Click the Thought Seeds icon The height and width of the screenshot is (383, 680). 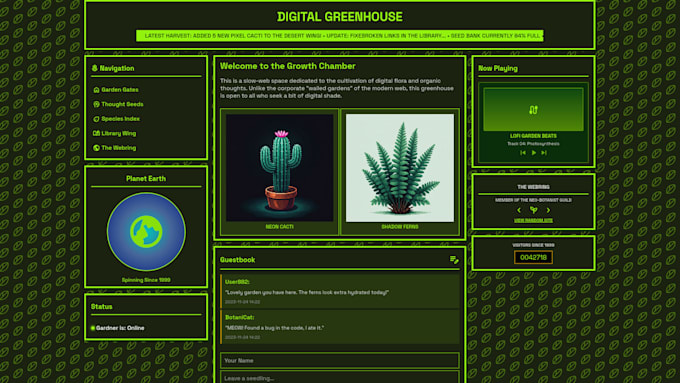pyautogui.click(x=96, y=104)
